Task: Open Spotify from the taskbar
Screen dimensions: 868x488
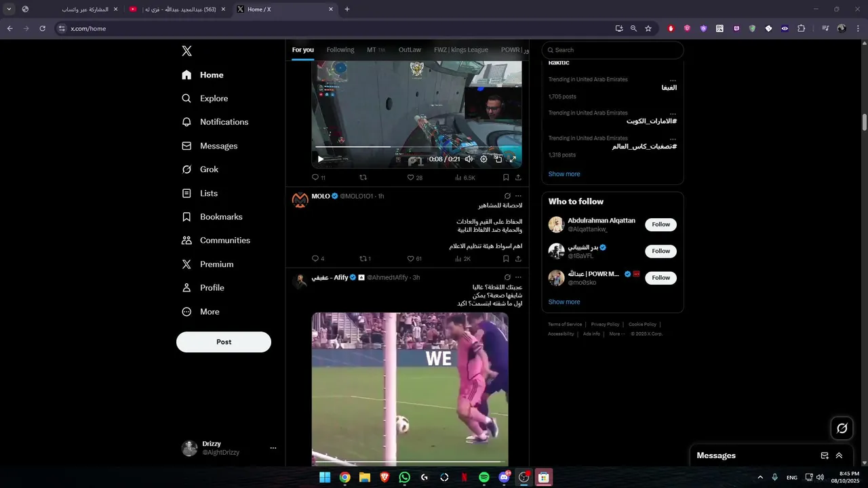Action: 484,477
